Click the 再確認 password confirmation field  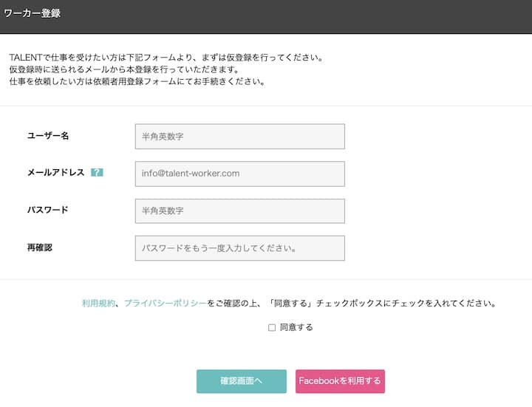pos(239,248)
